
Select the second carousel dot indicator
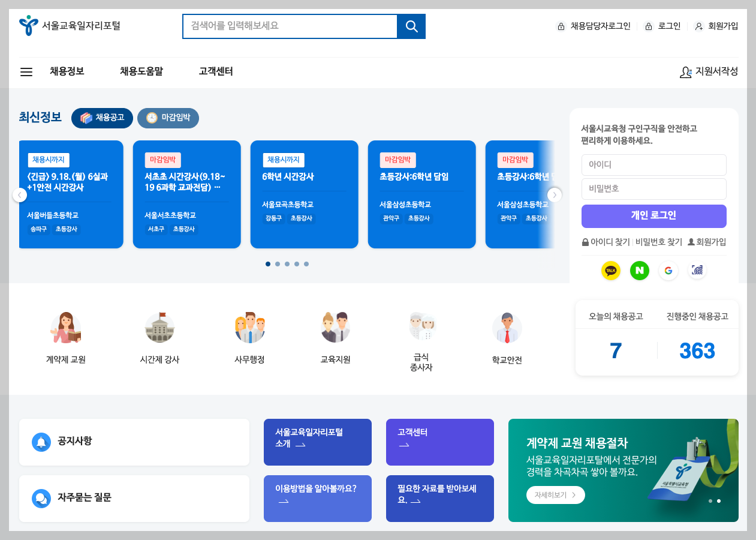(x=278, y=263)
